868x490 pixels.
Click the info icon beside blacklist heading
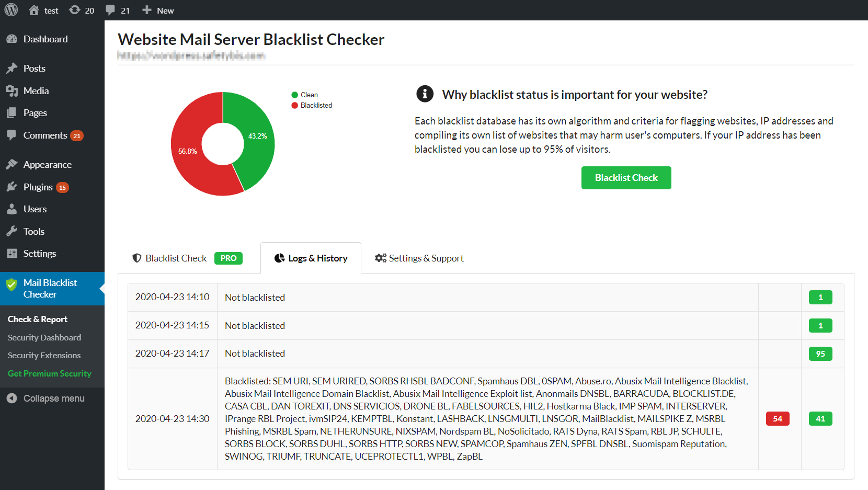pyautogui.click(x=425, y=94)
